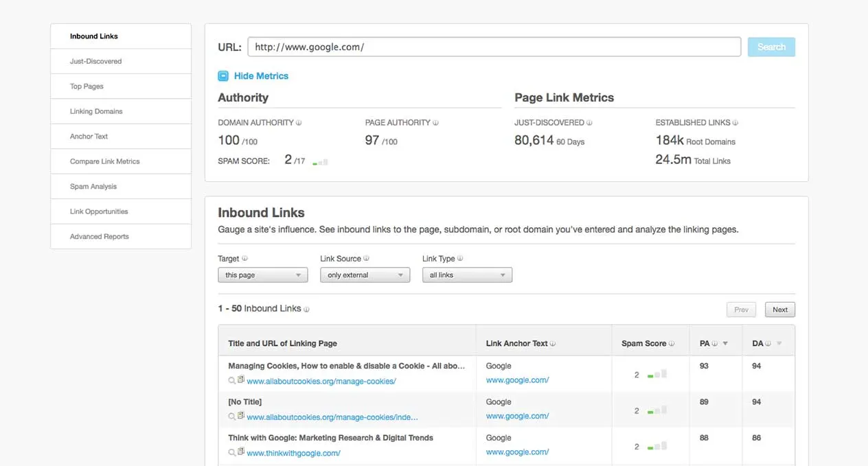Viewport: 868px width, 466px height.
Task: Open www.allaboutcookies.org/manage-cookies/ link
Action: (x=321, y=381)
